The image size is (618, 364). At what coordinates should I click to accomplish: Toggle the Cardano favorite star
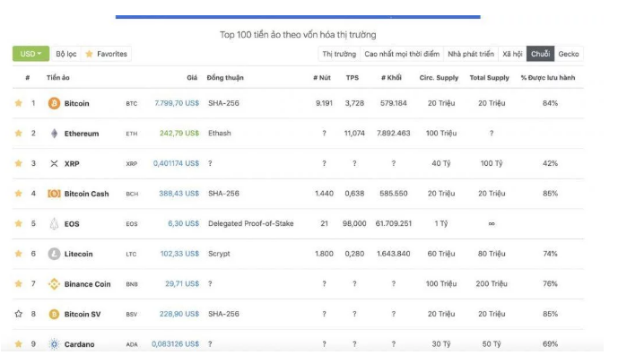tap(19, 344)
